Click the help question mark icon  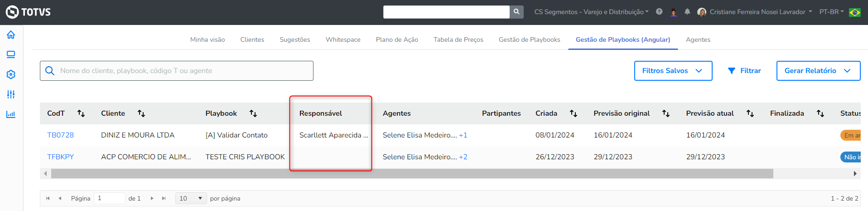click(659, 12)
